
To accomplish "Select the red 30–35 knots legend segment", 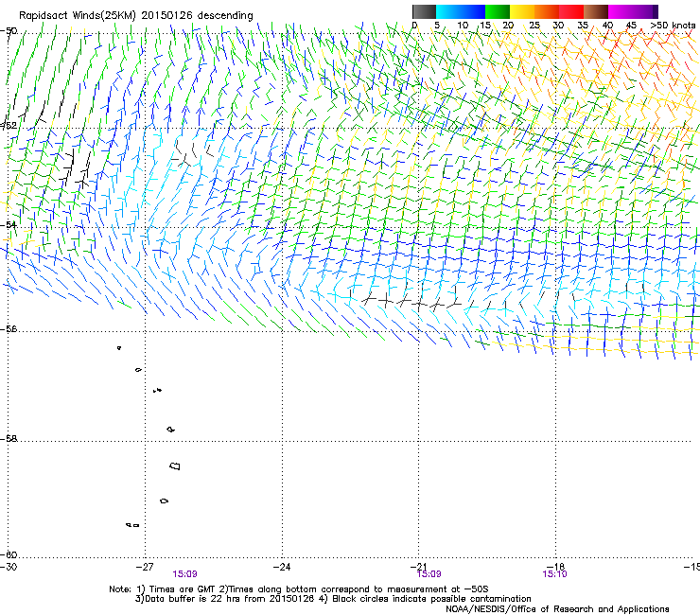I will click(x=571, y=11).
